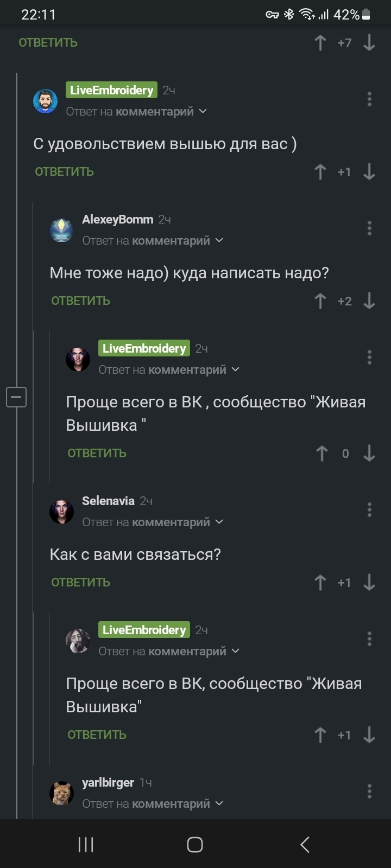
Task: Upvote the comment with zero rating
Action: point(321,454)
